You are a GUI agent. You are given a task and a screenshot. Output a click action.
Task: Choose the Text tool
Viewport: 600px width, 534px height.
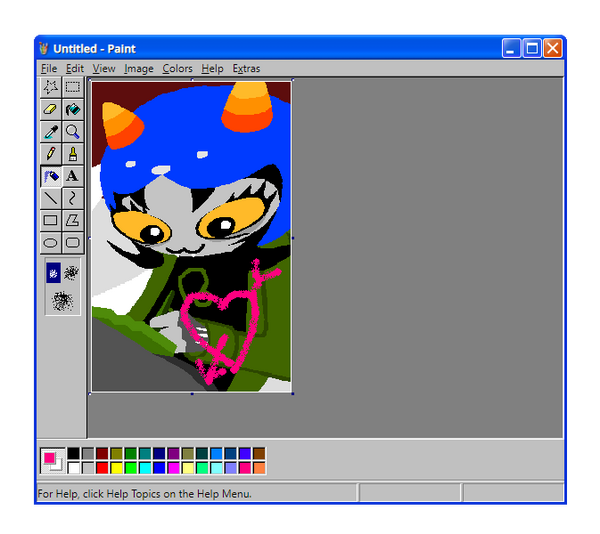click(73, 176)
